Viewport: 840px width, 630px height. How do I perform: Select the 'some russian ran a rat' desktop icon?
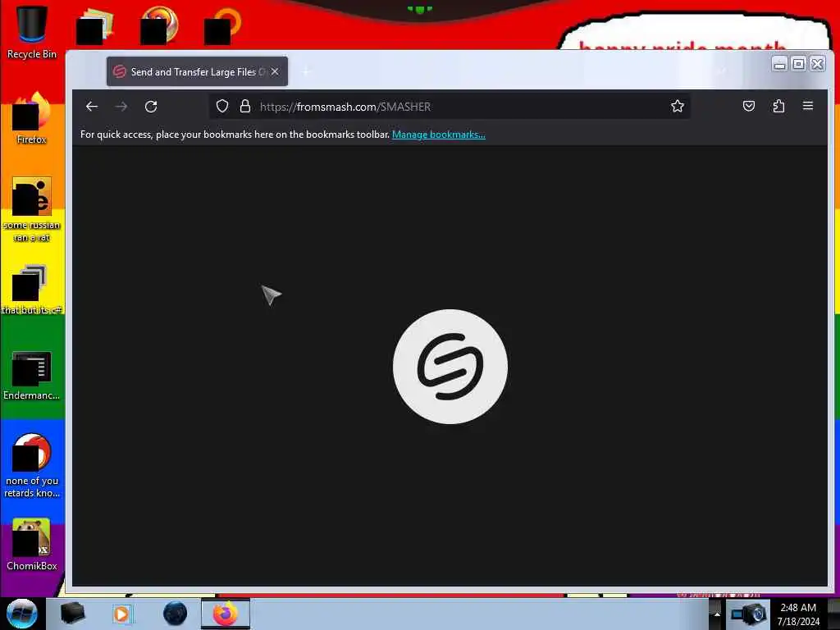click(x=32, y=209)
